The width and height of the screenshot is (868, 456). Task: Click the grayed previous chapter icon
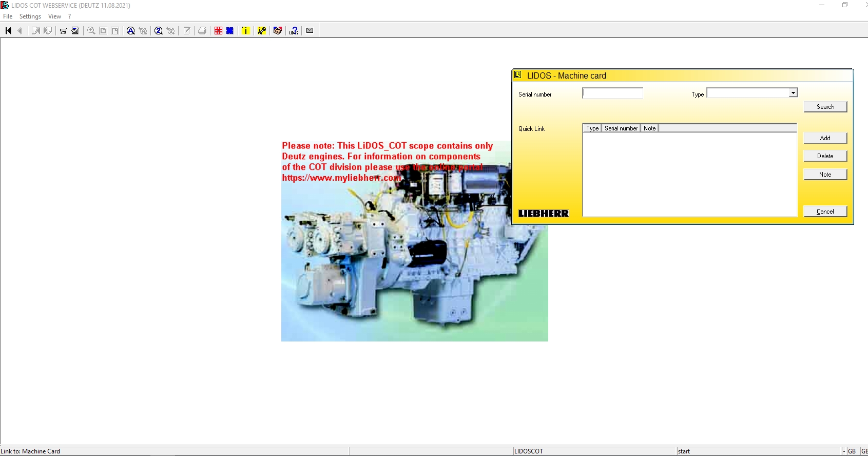pos(35,31)
